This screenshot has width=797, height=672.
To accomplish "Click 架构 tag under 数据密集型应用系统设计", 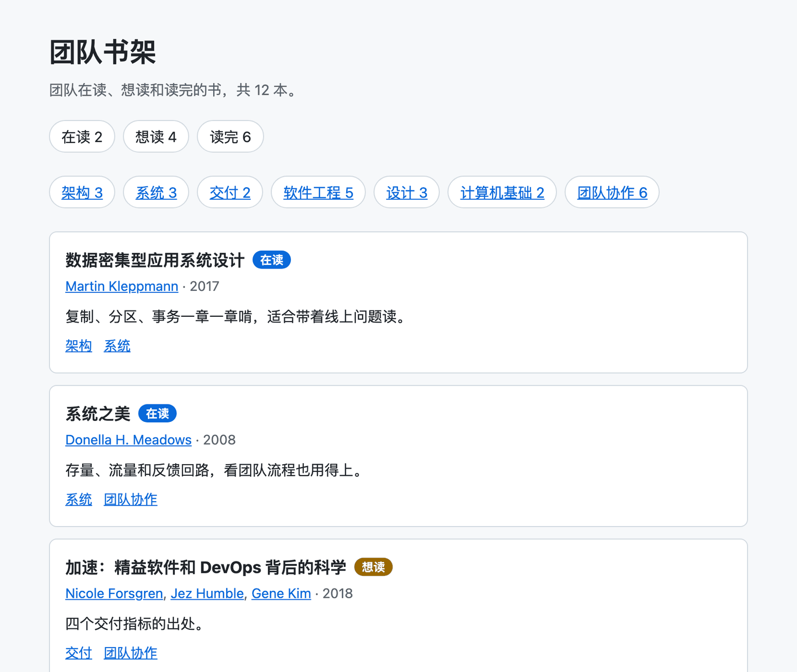I will [x=79, y=346].
